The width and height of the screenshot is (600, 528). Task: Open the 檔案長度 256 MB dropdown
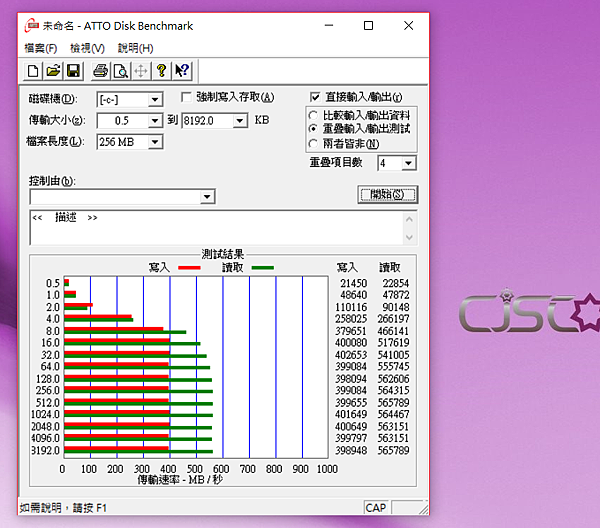click(155, 142)
